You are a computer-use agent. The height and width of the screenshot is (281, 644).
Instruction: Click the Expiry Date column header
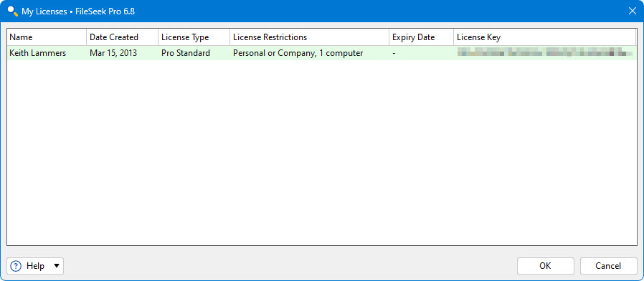pyautogui.click(x=421, y=37)
